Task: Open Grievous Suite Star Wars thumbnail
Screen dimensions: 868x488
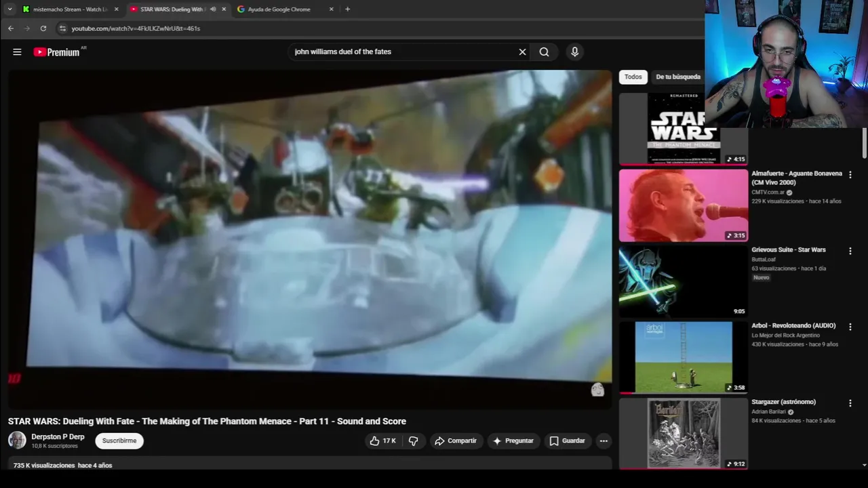Action: (684, 281)
